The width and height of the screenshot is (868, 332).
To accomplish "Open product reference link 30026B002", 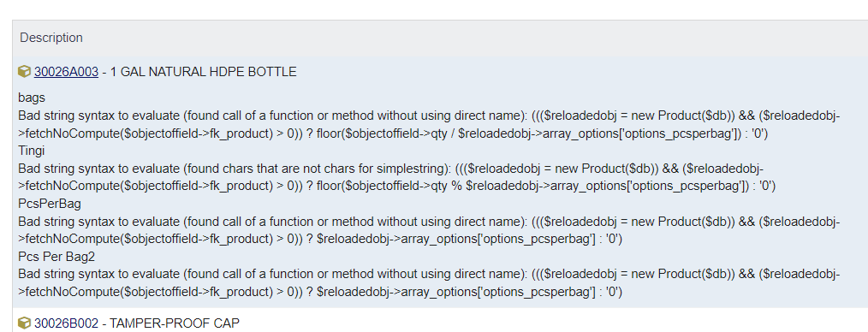I will 66,323.
